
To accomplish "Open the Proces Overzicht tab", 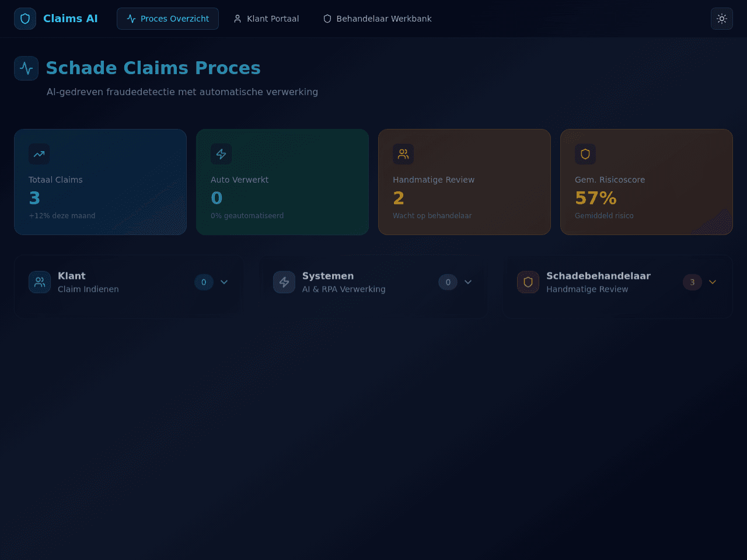I will tap(167, 19).
